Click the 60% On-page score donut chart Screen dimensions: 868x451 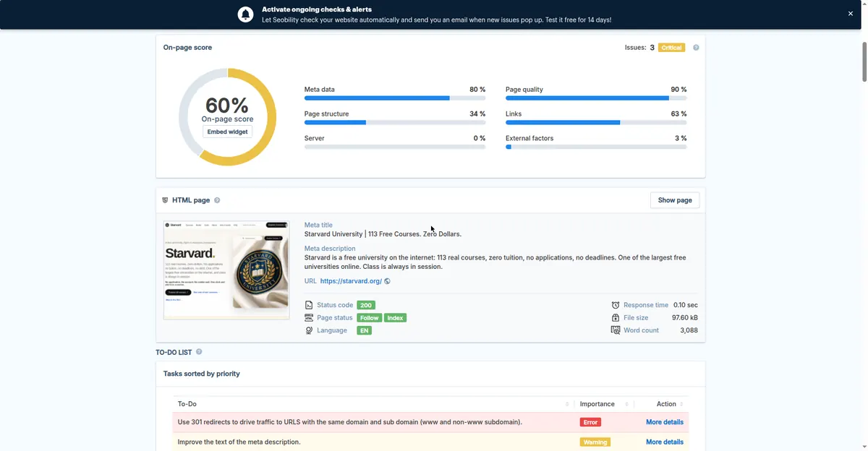tap(228, 117)
